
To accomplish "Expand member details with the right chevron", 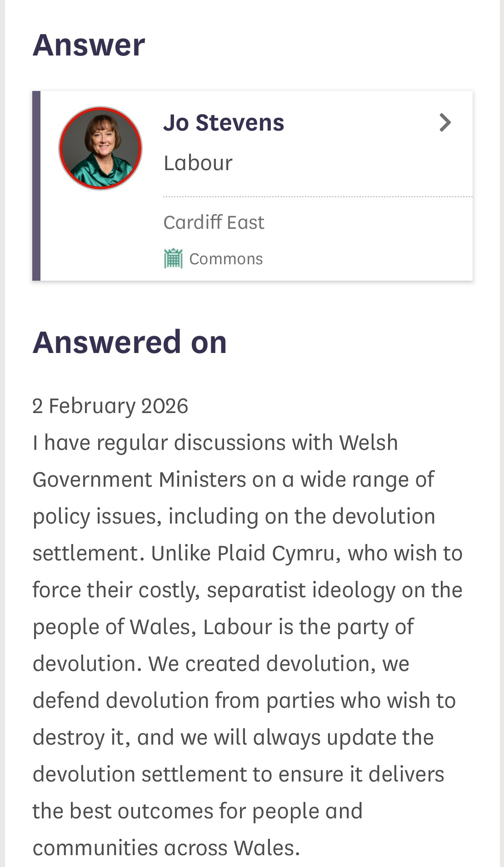I will [445, 122].
